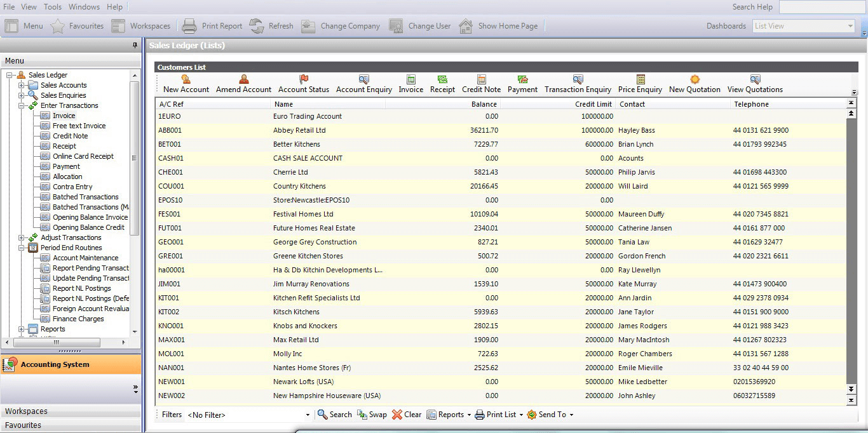Open the New Account icon
The height and width of the screenshot is (433, 868).
pyautogui.click(x=186, y=79)
